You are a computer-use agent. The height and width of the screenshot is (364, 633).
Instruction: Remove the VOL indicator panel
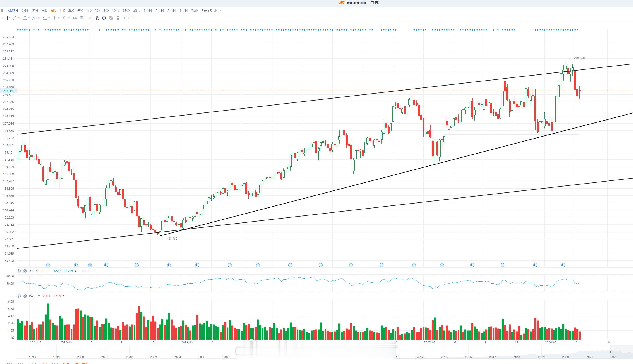(x=25, y=296)
